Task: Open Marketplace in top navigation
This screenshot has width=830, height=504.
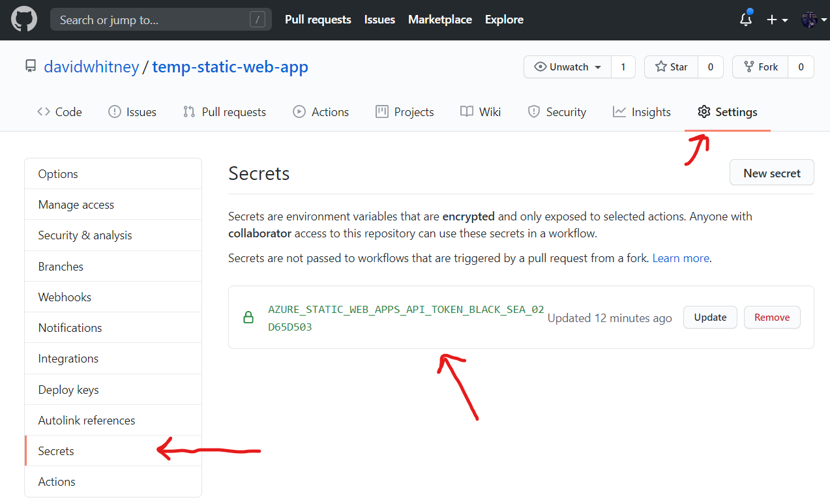Action: click(x=440, y=20)
